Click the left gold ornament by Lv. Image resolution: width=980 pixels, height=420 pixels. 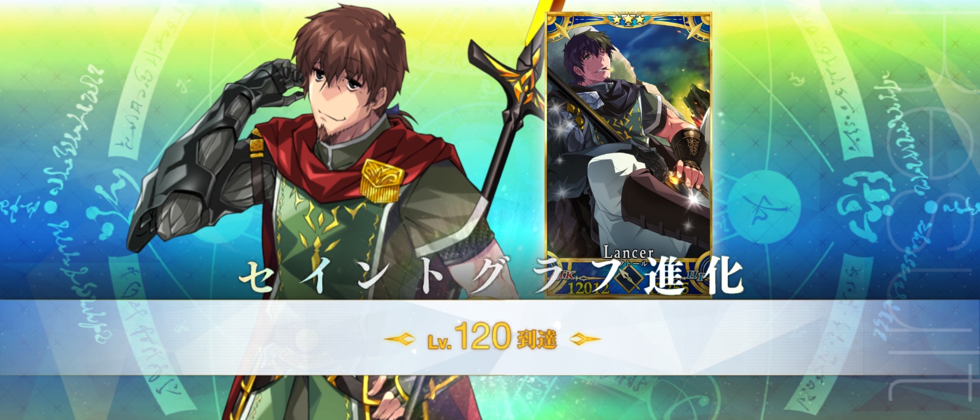[x=399, y=338]
